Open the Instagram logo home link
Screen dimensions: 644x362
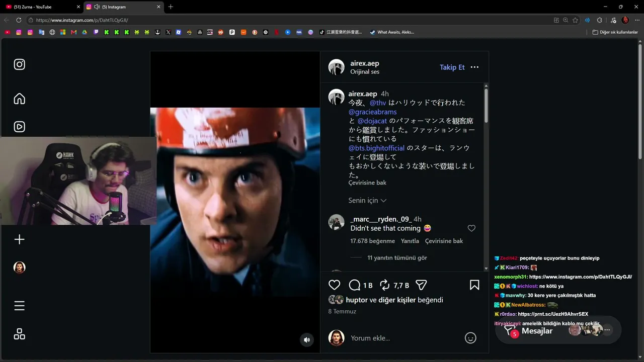[x=20, y=64]
